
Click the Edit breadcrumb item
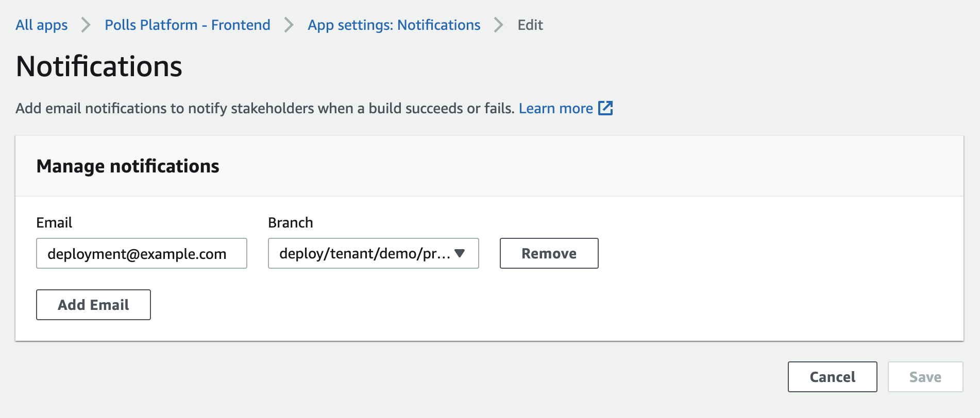tap(530, 25)
